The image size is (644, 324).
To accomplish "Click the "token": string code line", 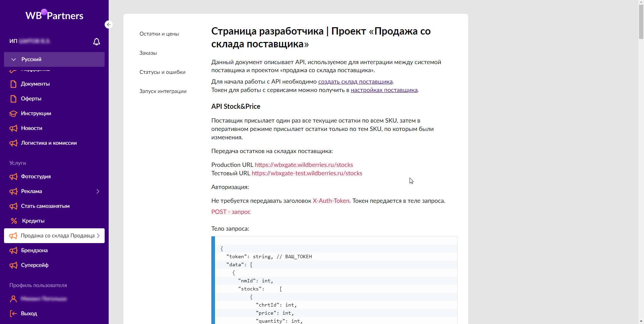I will [x=269, y=257].
